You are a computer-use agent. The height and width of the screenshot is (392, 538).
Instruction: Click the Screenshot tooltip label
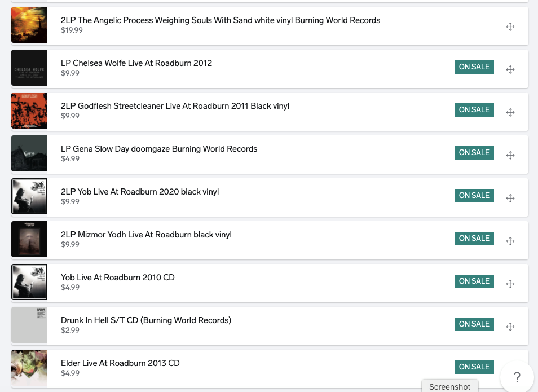point(450,386)
